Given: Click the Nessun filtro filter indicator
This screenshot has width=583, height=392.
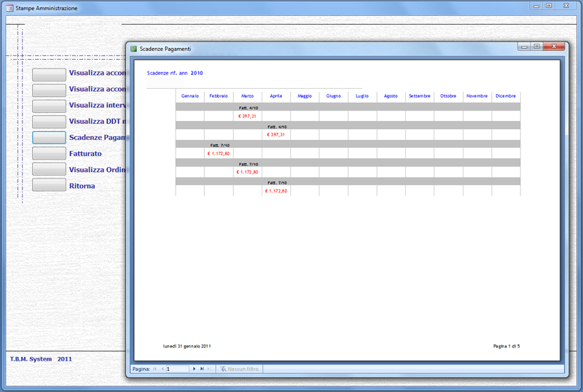Looking at the screenshot, I should pos(240,369).
